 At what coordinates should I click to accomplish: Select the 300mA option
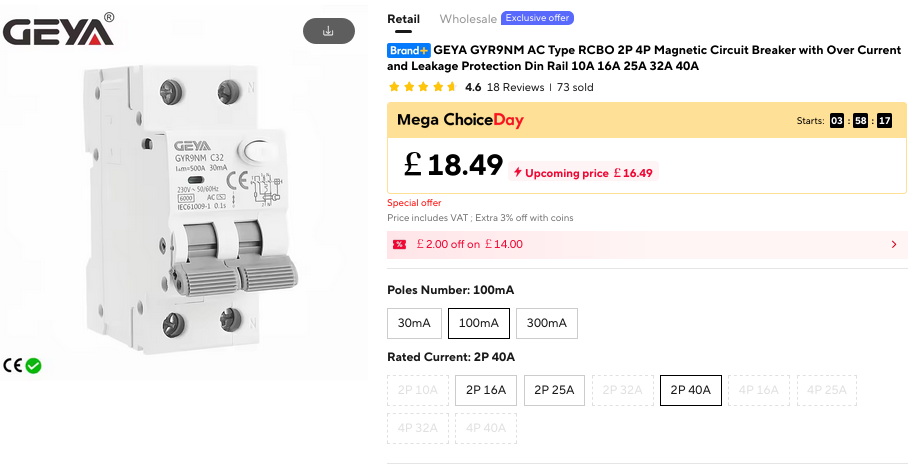(546, 323)
